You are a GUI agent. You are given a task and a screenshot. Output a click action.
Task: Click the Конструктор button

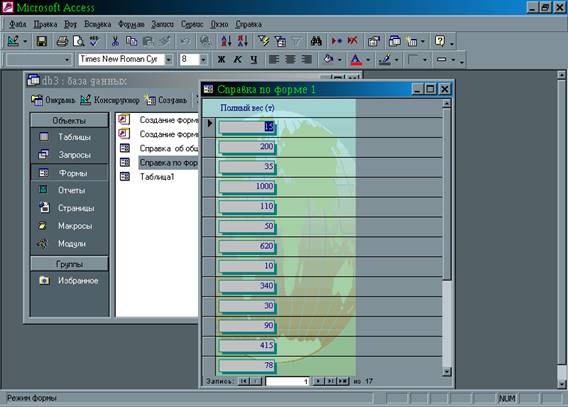(x=110, y=100)
